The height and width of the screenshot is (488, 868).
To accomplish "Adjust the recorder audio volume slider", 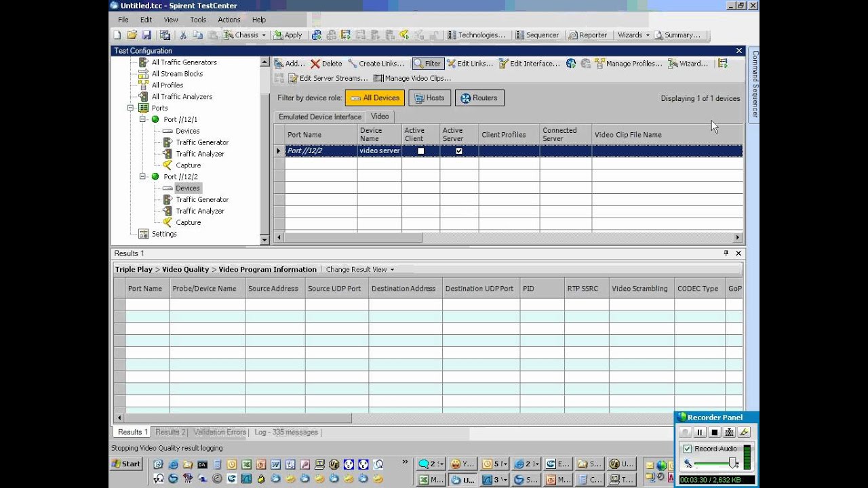I will pos(733,464).
